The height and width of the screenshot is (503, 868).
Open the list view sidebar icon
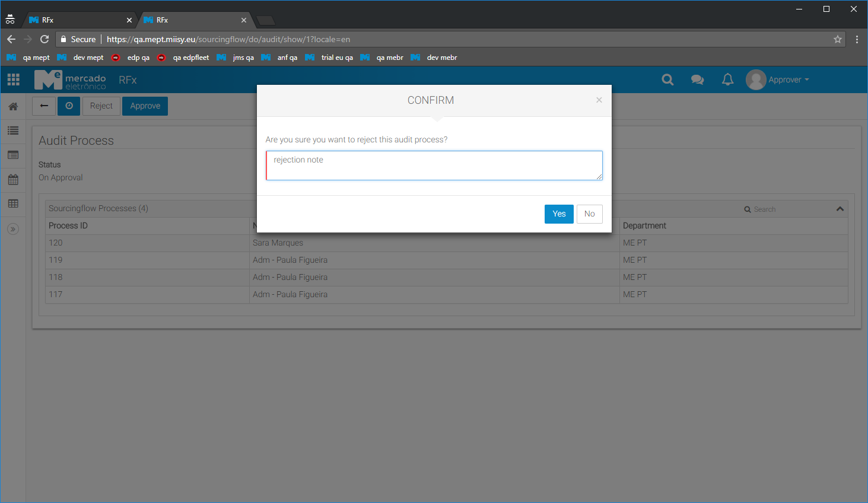pos(13,130)
